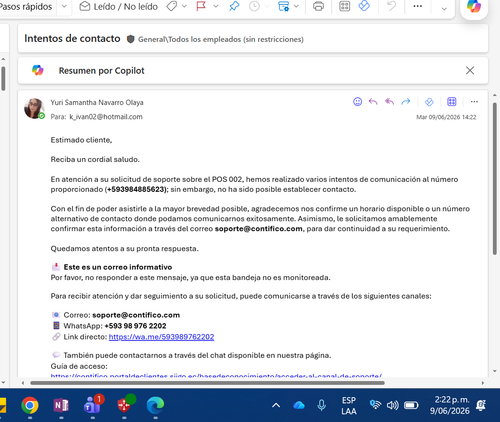500x422 pixels.
Task: Click the diamond icon in message header
Action: [x=429, y=102]
